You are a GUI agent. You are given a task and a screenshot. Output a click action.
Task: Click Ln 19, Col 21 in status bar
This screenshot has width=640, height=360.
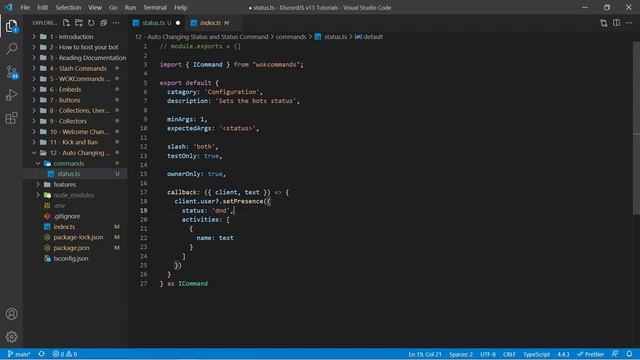coord(425,354)
